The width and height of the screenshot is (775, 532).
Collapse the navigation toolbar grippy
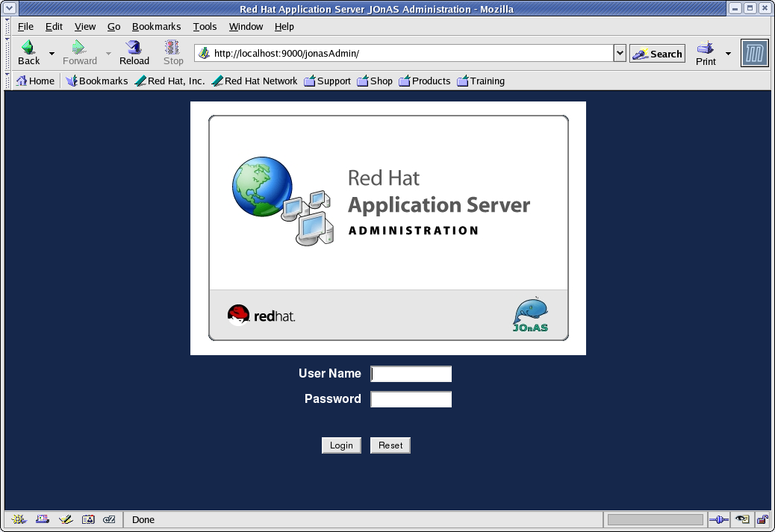pos(7,53)
